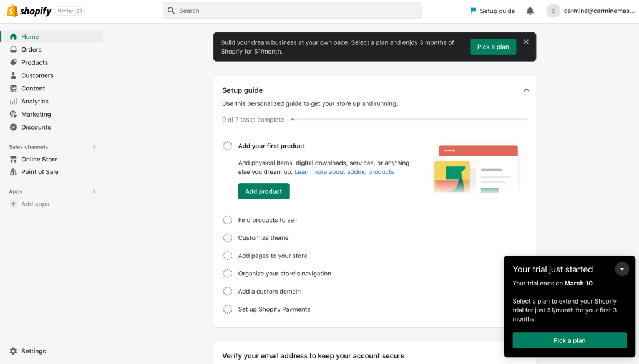Collapse the Setup guide card
This screenshot has width=639, height=364.
pos(526,90)
